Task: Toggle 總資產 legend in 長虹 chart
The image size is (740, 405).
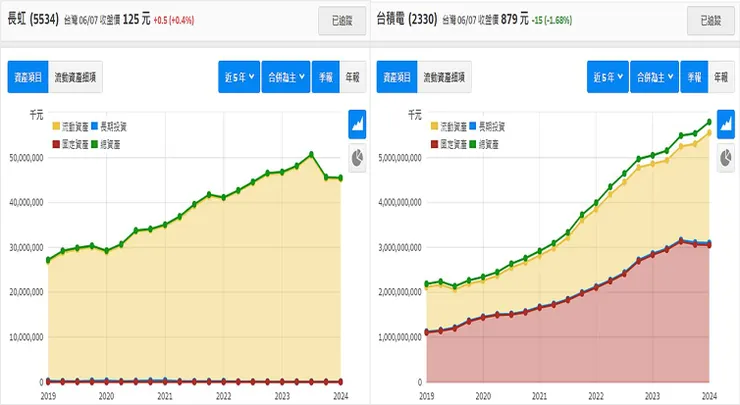Action: (106, 144)
